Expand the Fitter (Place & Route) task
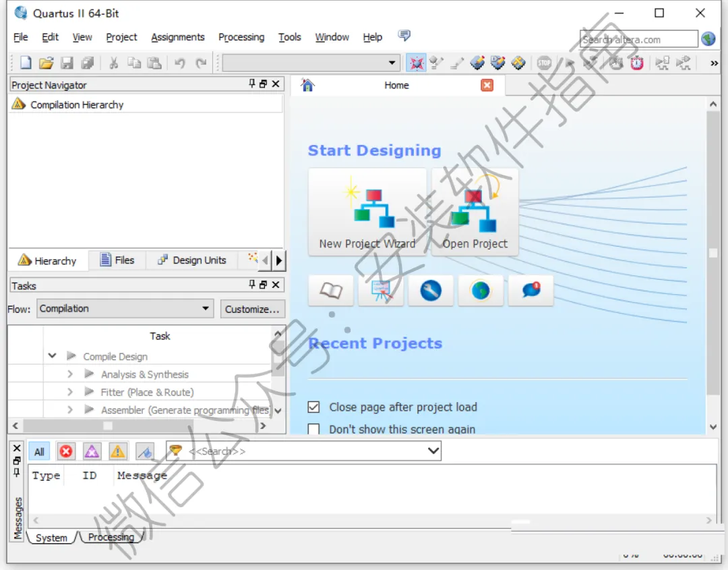 [69, 392]
